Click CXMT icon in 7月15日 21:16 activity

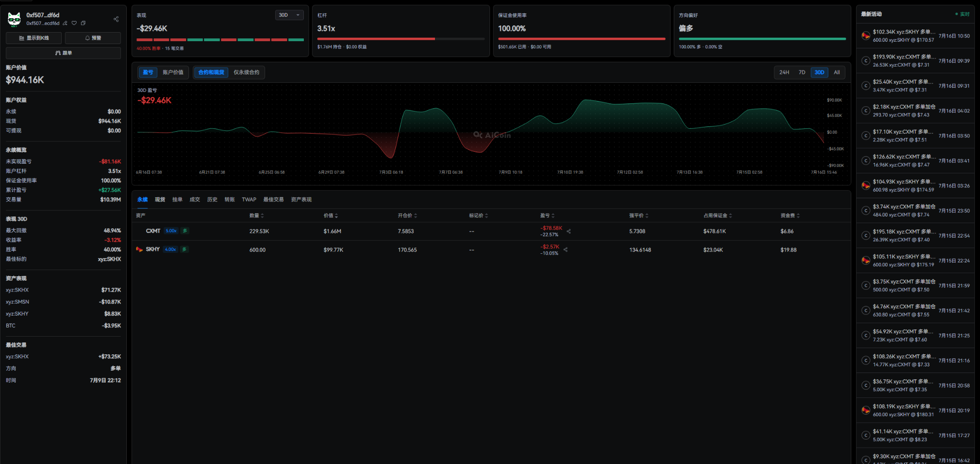click(x=866, y=361)
